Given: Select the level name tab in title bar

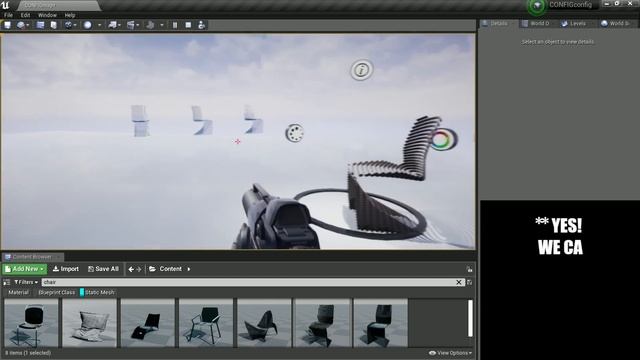Looking at the screenshot, I should tap(59, 6).
